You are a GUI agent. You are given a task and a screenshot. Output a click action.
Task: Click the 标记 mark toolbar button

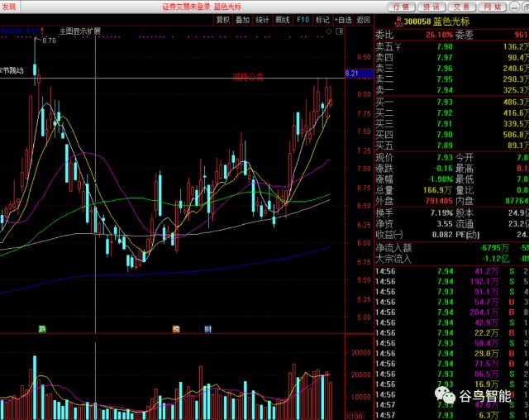(x=322, y=20)
